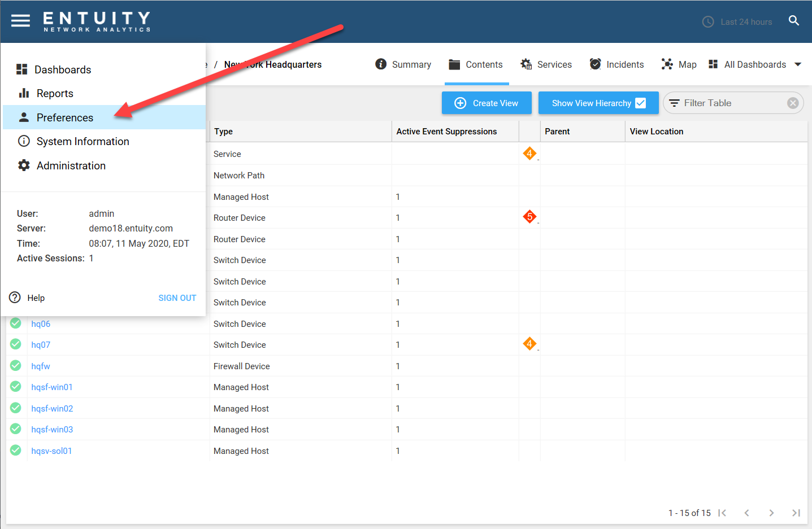Uncheck the Show View Hierarchy checkbox

click(641, 103)
